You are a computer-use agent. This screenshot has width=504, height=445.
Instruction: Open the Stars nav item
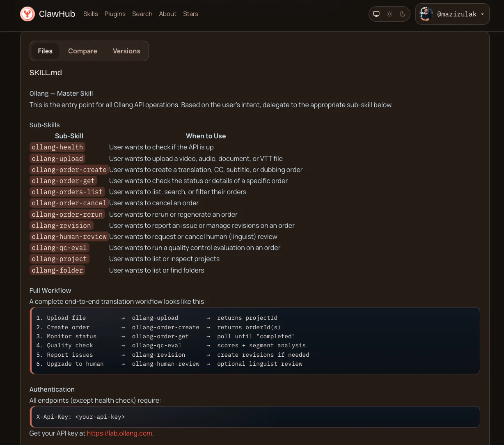pos(190,14)
